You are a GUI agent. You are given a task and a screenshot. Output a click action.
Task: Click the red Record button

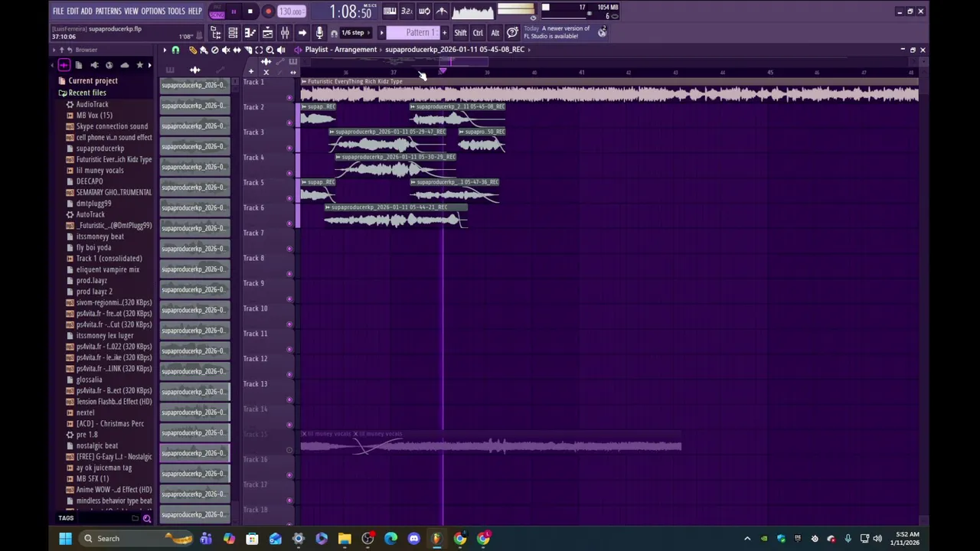(x=268, y=11)
